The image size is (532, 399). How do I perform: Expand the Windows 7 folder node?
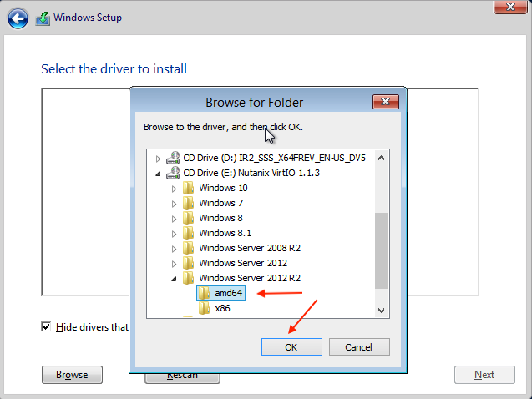(174, 204)
